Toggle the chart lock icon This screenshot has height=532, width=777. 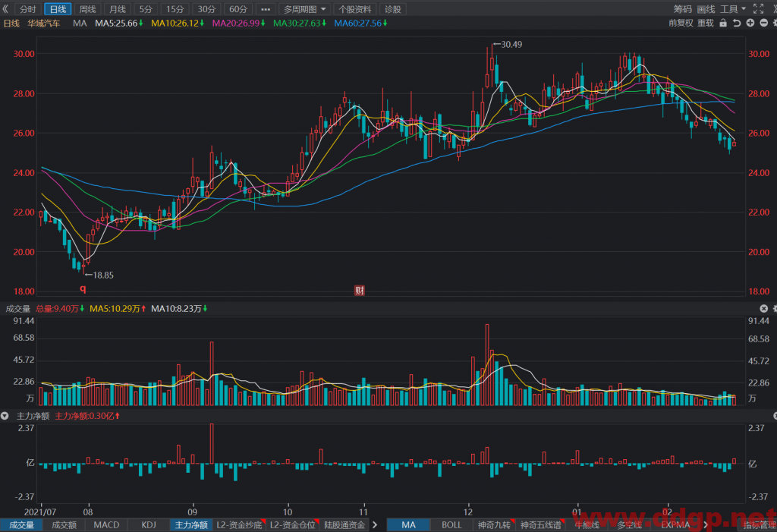[723, 23]
